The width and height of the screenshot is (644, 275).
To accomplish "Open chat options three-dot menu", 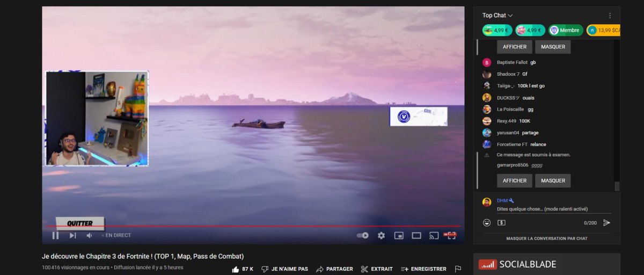I will pos(610,16).
